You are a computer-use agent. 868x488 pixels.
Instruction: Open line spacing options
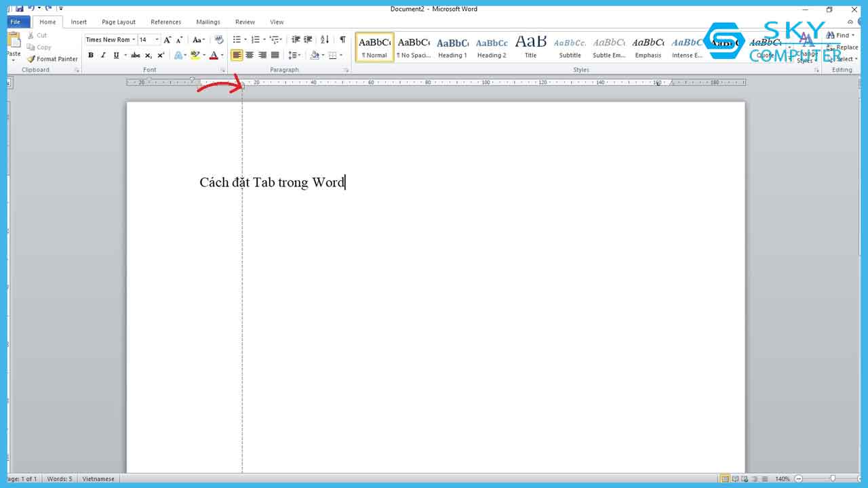[294, 56]
